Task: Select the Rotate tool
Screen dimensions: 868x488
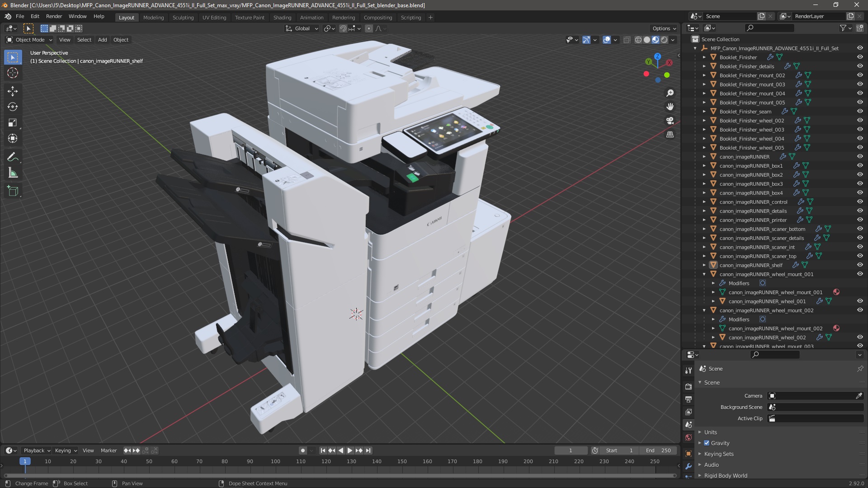Action: click(13, 107)
